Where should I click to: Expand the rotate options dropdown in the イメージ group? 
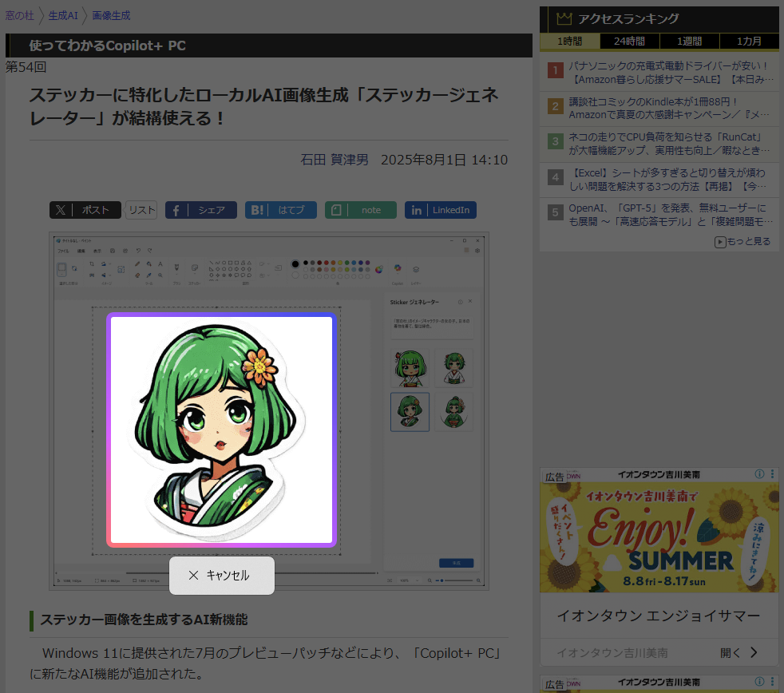pos(109,263)
